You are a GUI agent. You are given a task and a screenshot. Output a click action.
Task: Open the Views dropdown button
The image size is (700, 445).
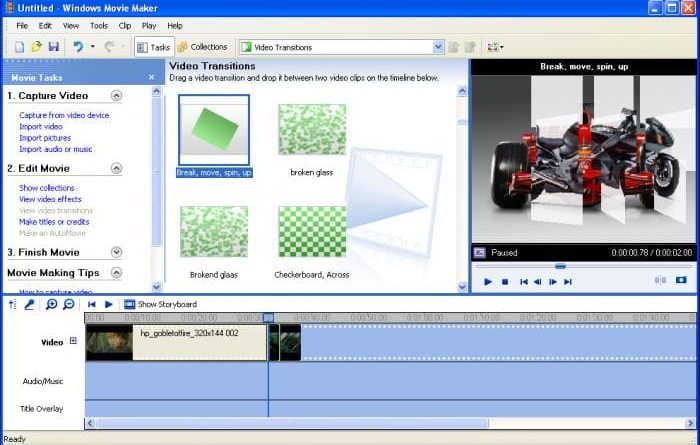(x=496, y=47)
